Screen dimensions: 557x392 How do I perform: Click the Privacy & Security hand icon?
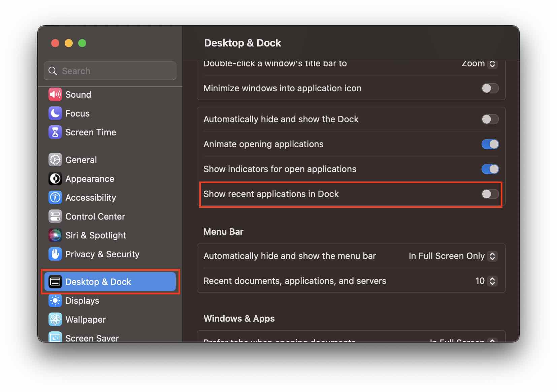coord(55,254)
